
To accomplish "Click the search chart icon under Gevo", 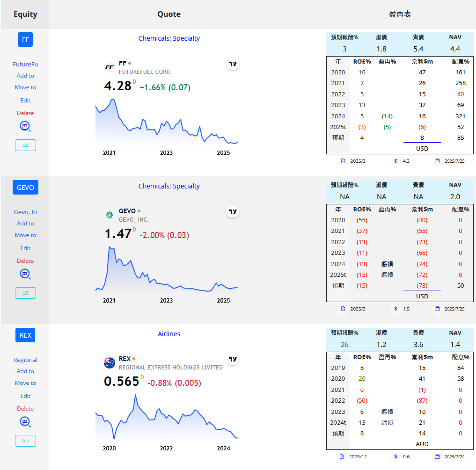I will point(25,274).
